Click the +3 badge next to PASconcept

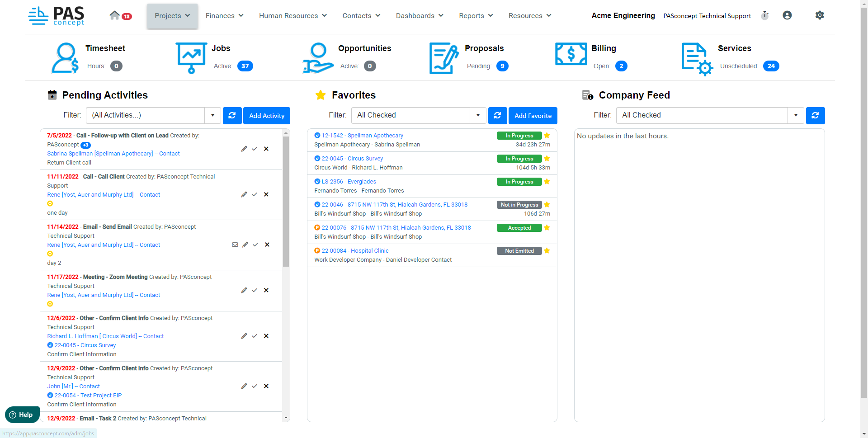[86, 145]
